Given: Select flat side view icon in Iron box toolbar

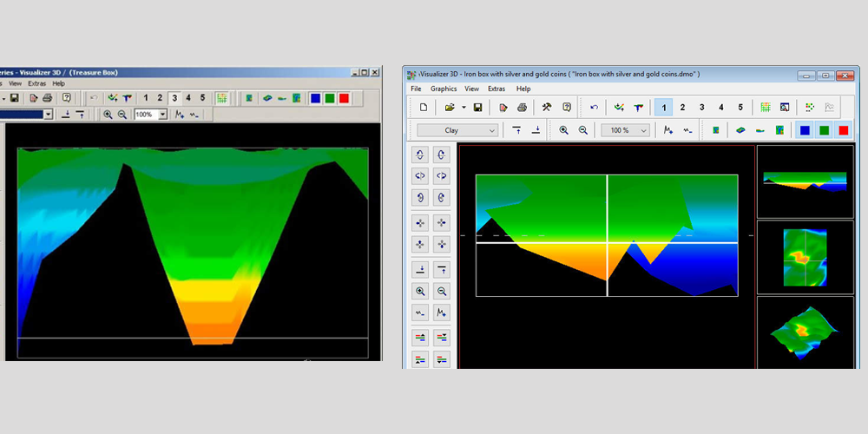Looking at the screenshot, I should pos(760,131).
